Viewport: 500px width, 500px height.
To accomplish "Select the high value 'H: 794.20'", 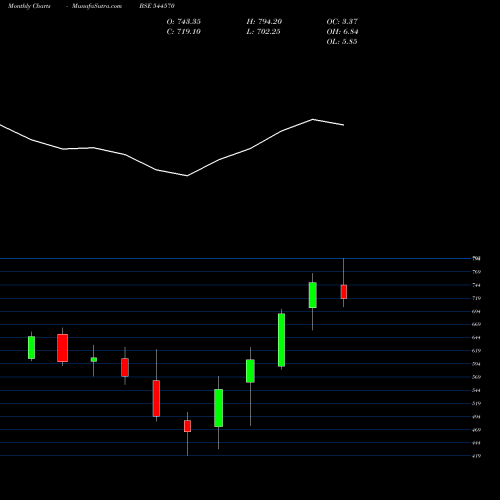I will pyautogui.click(x=264, y=22).
